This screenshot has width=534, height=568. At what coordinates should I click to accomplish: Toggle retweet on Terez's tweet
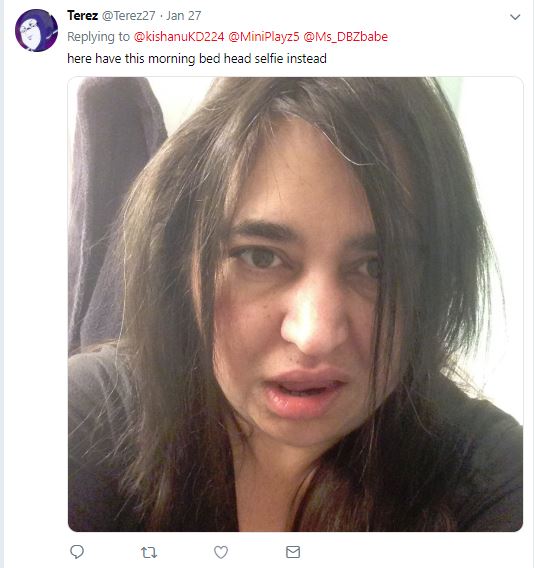coord(149,552)
